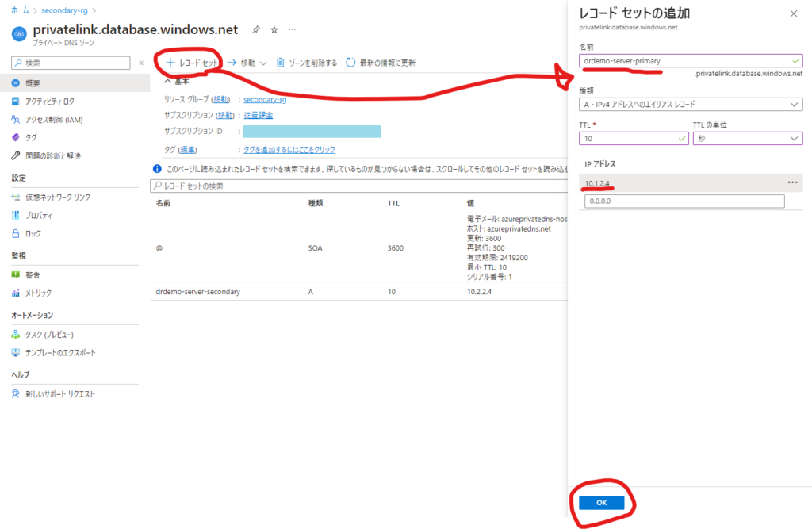Viewport: 812px width, 529px height.
Task: Click the テンプレートのエクスポート icon
Action: [16, 353]
